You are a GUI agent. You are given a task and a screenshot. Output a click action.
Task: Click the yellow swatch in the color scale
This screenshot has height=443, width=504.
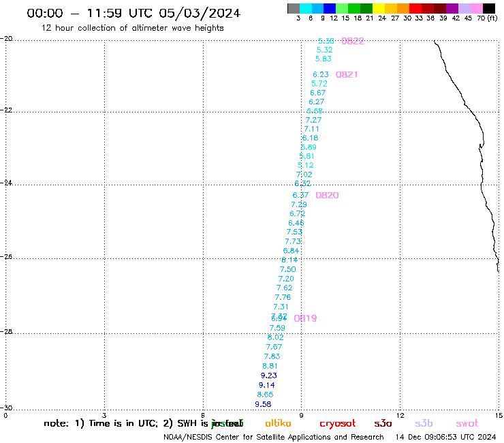pos(379,9)
